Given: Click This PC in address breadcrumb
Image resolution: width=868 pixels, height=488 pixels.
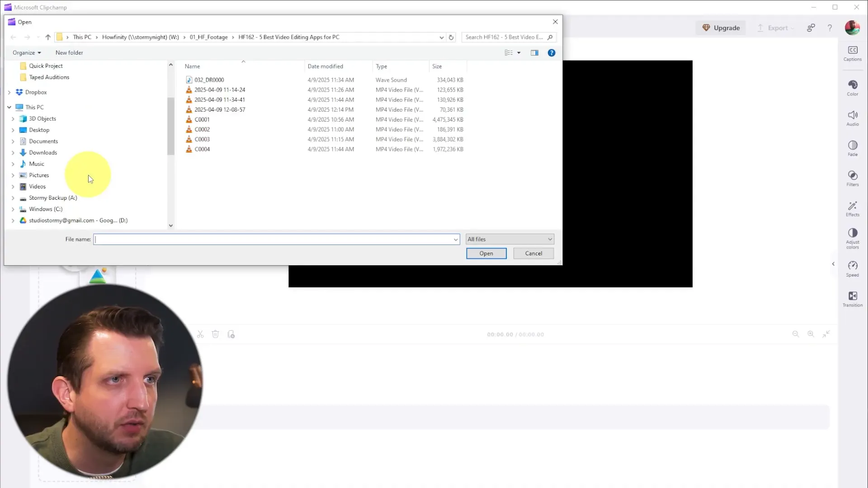Looking at the screenshot, I should (x=82, y=38).
